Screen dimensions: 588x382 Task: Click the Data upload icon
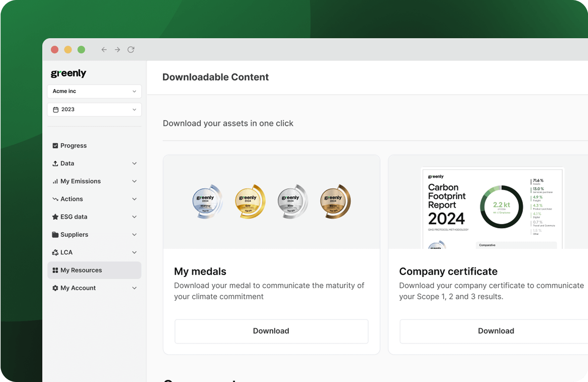pos(55,163)
